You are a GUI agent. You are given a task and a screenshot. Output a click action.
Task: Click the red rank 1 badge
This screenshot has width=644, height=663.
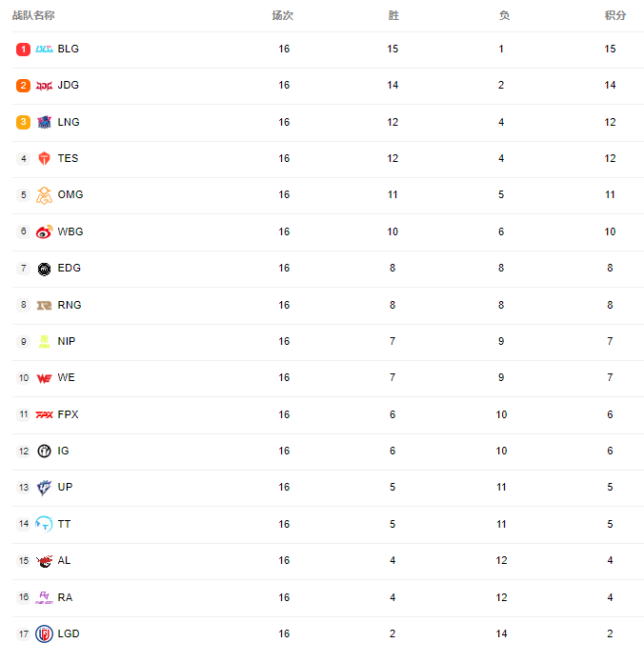click(x=23, y=49)
